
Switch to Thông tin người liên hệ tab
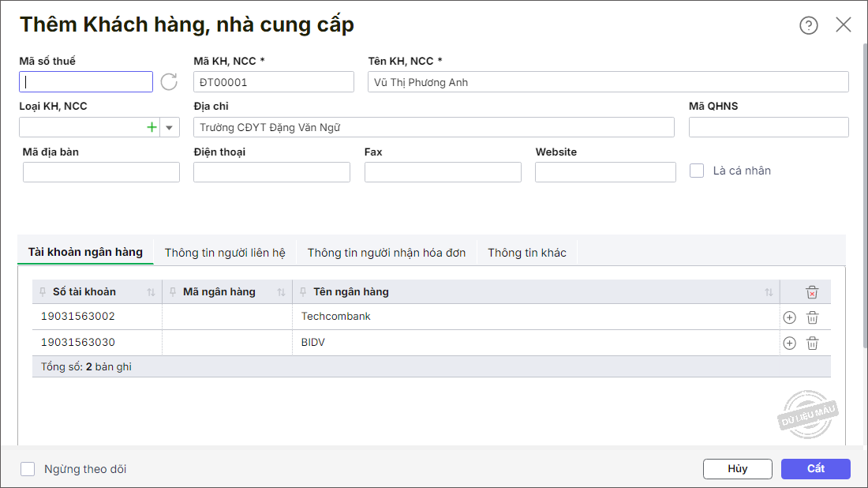[x=225, y=253]
